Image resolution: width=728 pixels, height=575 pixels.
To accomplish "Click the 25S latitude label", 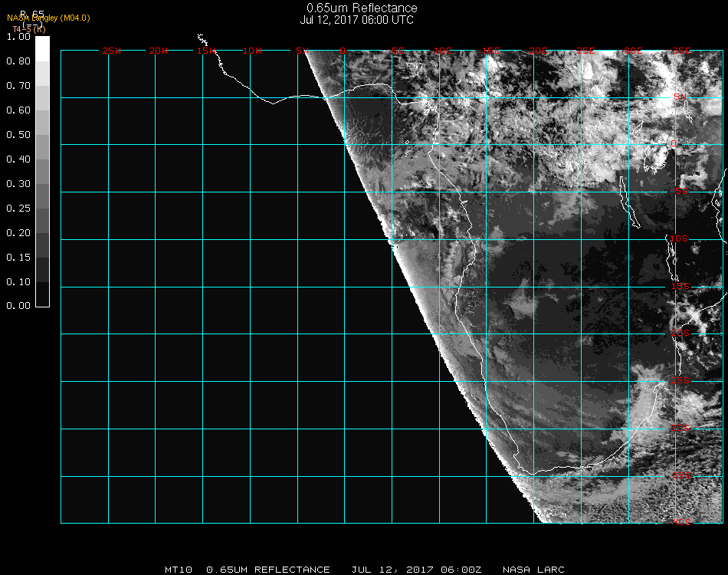I will [680, 380].
